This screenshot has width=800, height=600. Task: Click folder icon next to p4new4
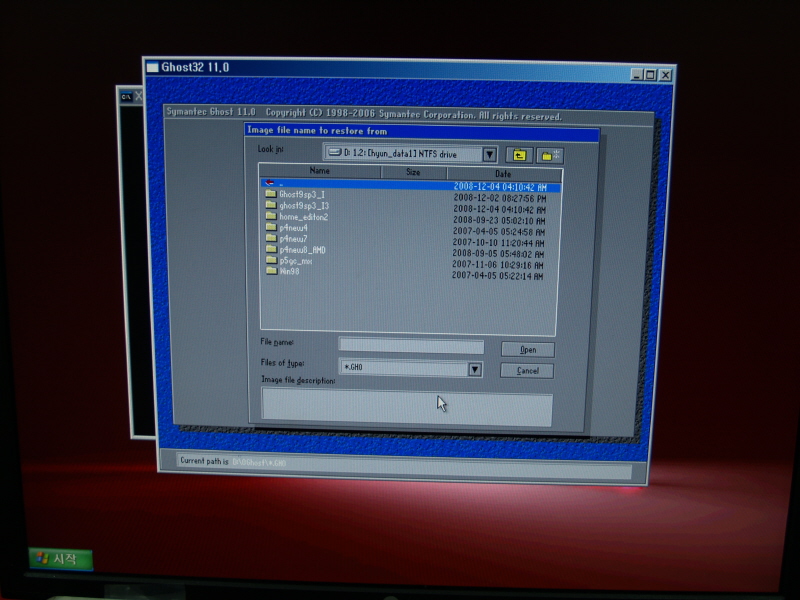[x=270, y=227]
